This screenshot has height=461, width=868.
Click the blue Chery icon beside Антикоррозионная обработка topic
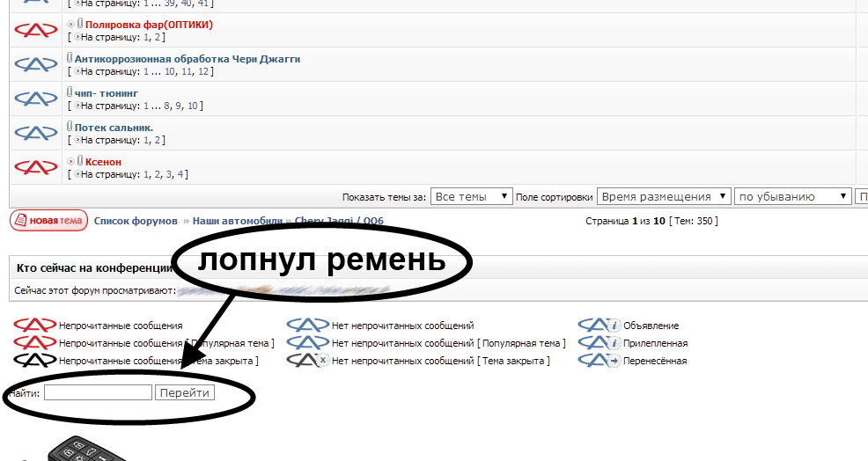click(36, 64)
